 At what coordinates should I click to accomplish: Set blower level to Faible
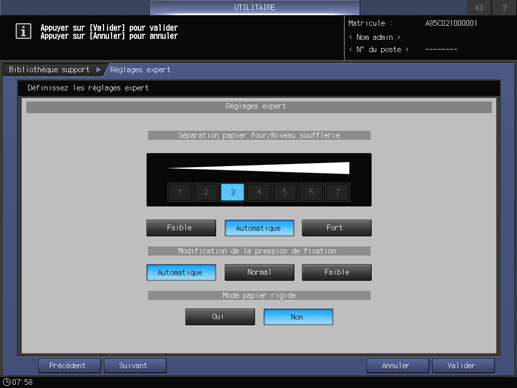pyautogui.click(x=181, y=228)
